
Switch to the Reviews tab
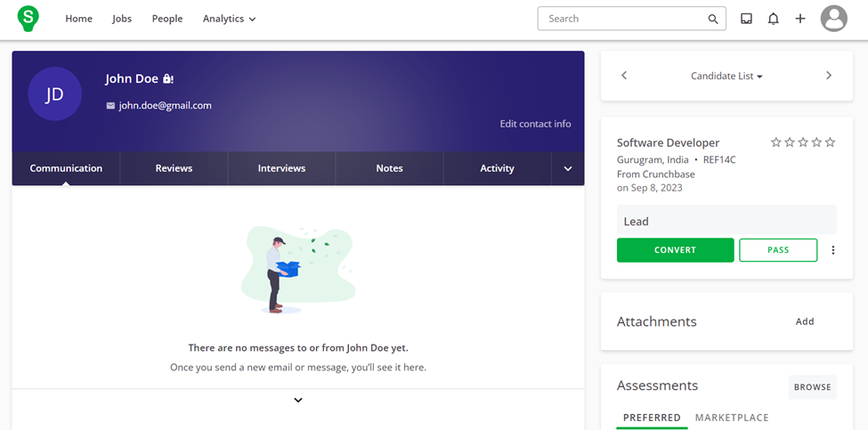(174, 168)
